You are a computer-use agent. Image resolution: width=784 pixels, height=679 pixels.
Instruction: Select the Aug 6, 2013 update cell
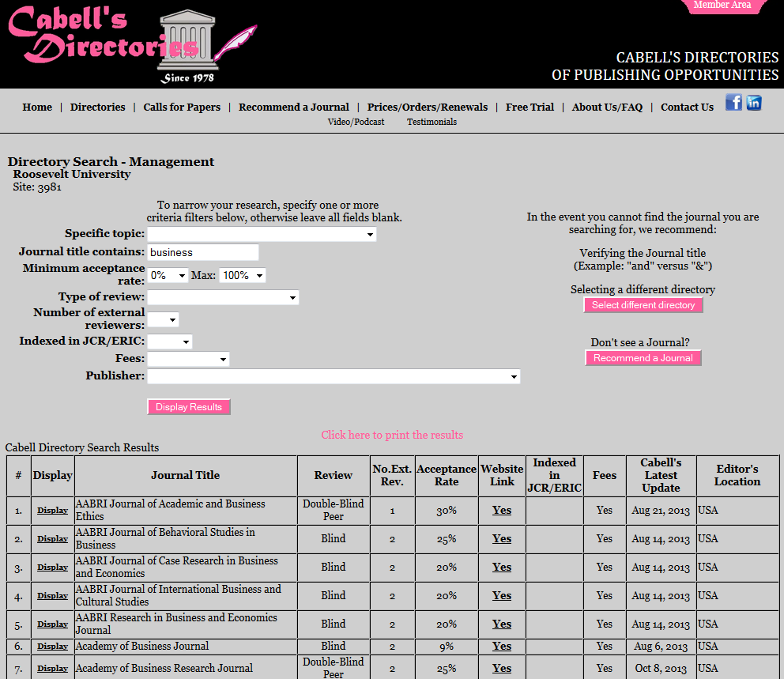tap(661, 647)
